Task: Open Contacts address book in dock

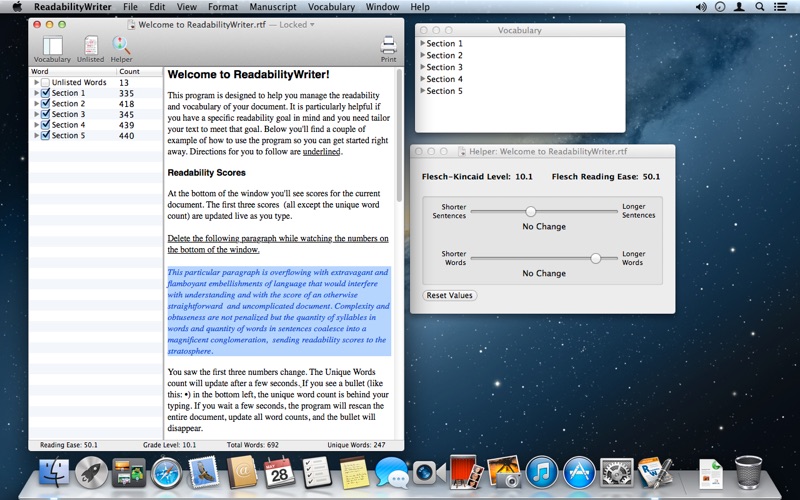Action: (242, 472)
